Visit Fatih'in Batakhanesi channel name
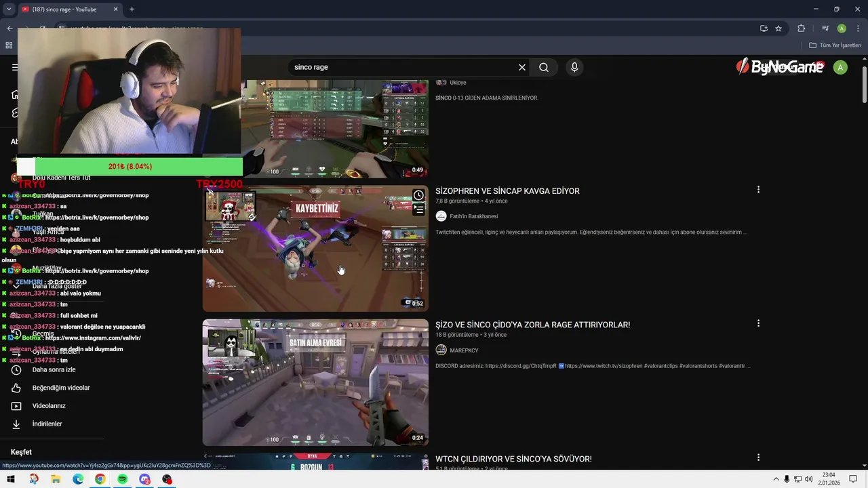 click(473, 216)
